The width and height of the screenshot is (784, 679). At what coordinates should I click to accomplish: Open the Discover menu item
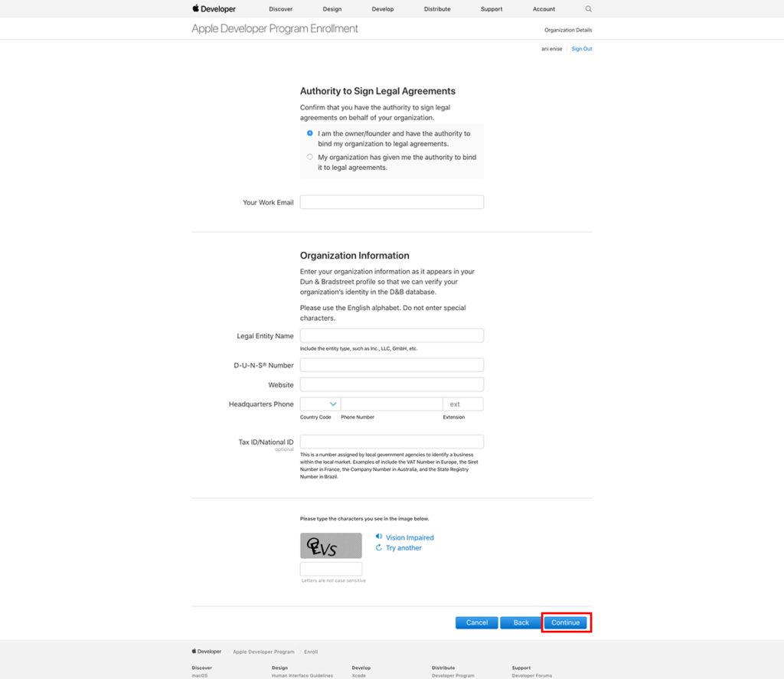[x=280, y=8]
